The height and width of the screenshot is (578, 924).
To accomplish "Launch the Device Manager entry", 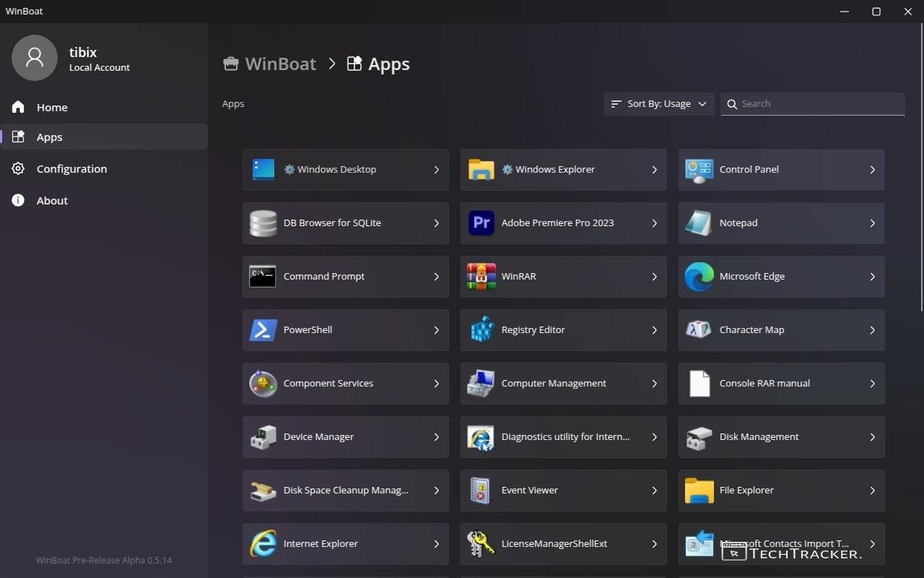I will (x=345, y=437).
